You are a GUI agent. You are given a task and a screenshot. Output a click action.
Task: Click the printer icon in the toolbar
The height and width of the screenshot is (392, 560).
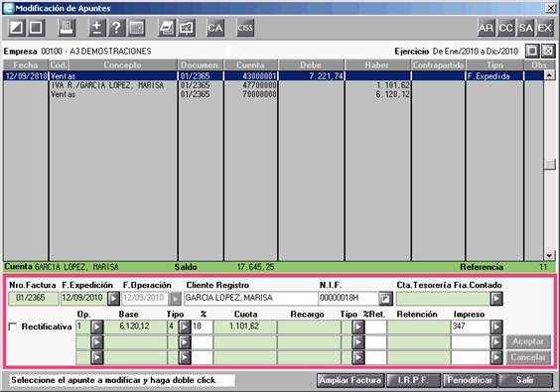point(67,28)
